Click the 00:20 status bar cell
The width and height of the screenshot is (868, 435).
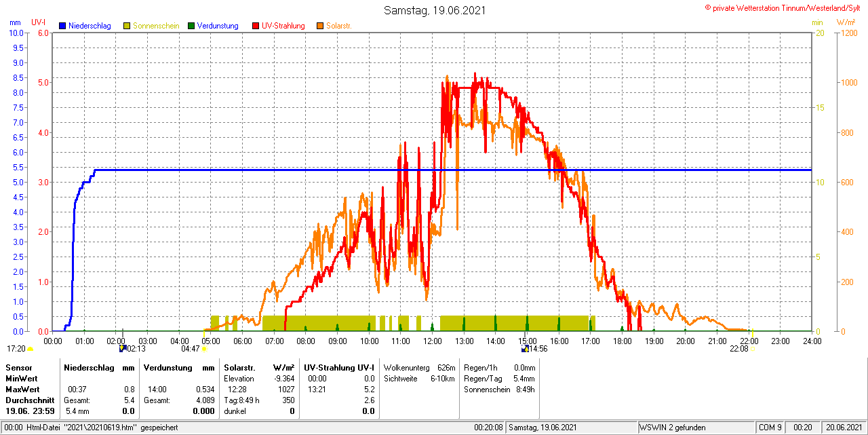point(803,428)
